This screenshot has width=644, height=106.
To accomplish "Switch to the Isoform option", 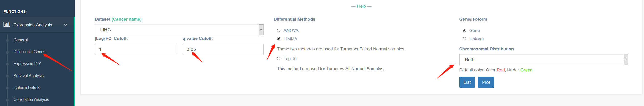I will 464,39.
